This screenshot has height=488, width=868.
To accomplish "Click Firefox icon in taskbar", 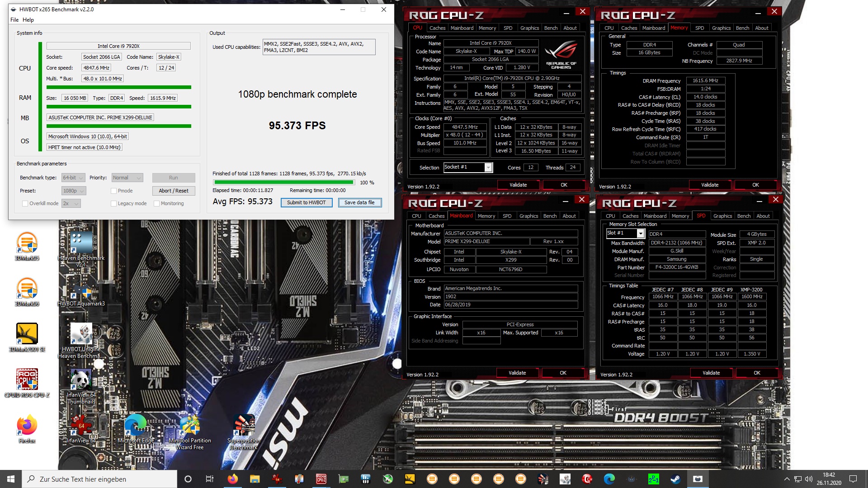I will click(232, 479).
